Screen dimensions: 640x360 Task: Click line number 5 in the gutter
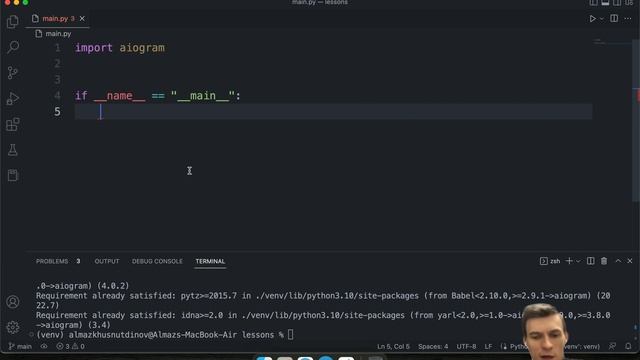click(x=58, y=111)
